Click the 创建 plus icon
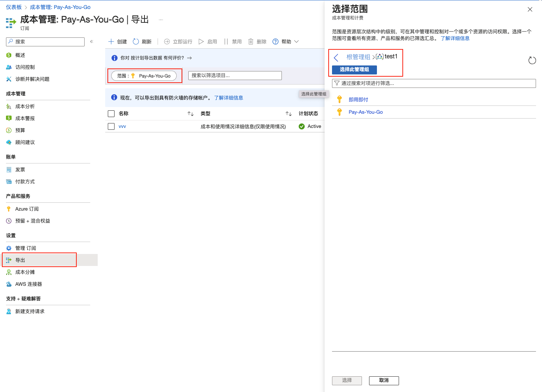The height and width of the screenshot is (392, 542). click(111, 42)
